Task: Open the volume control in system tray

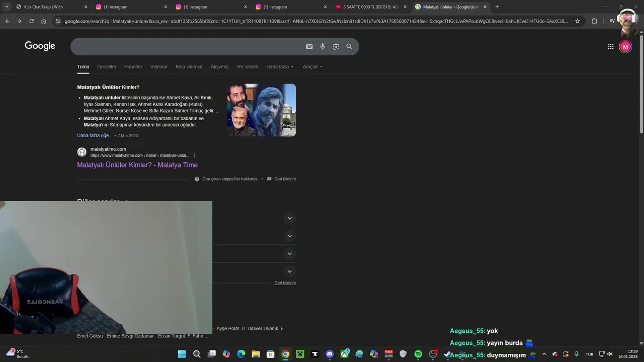Action: (610, 354)
